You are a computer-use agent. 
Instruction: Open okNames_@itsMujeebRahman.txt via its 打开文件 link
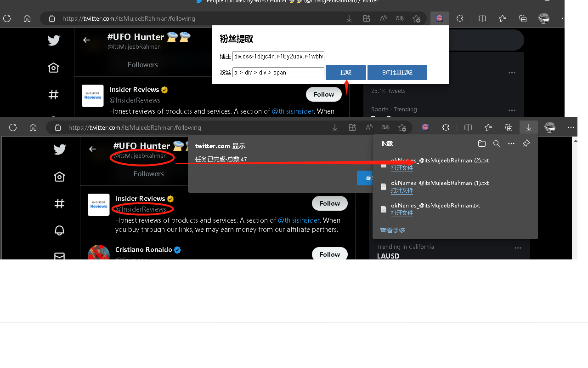coord(402,213)
